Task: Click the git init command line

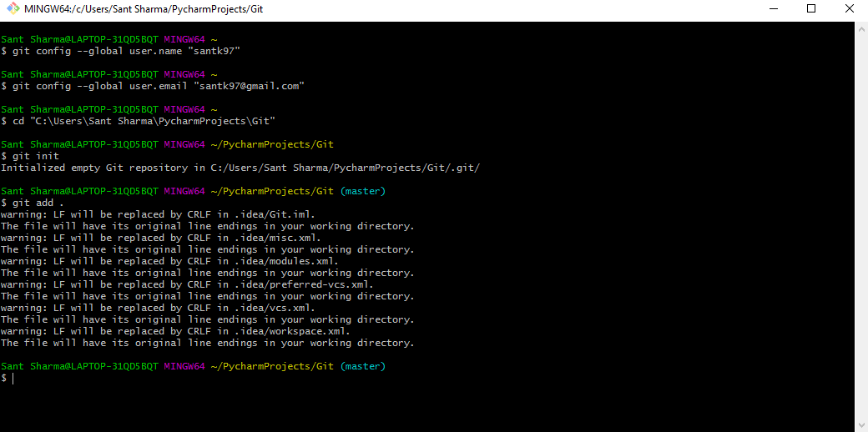Action: (x=30, y=156)
